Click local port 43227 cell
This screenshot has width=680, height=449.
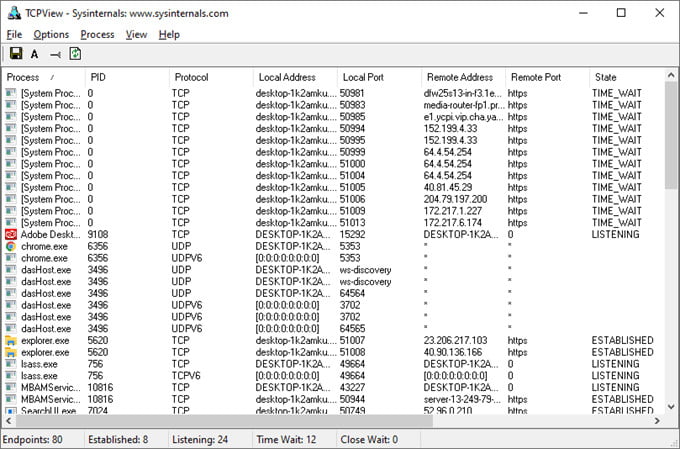click(353, 387)
